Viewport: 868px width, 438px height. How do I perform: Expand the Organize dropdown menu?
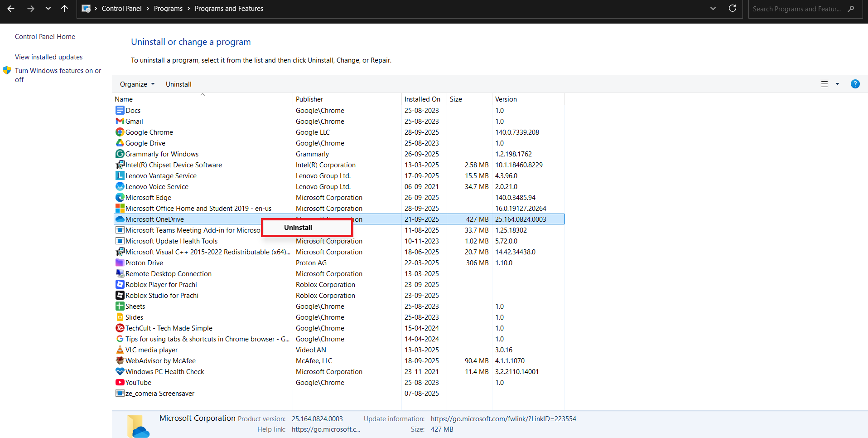137,84
